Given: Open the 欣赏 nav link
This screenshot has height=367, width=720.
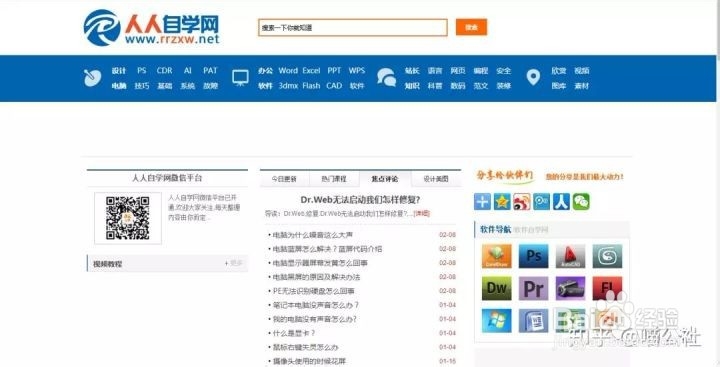Looking at the screenshot, I should point(559,71).
